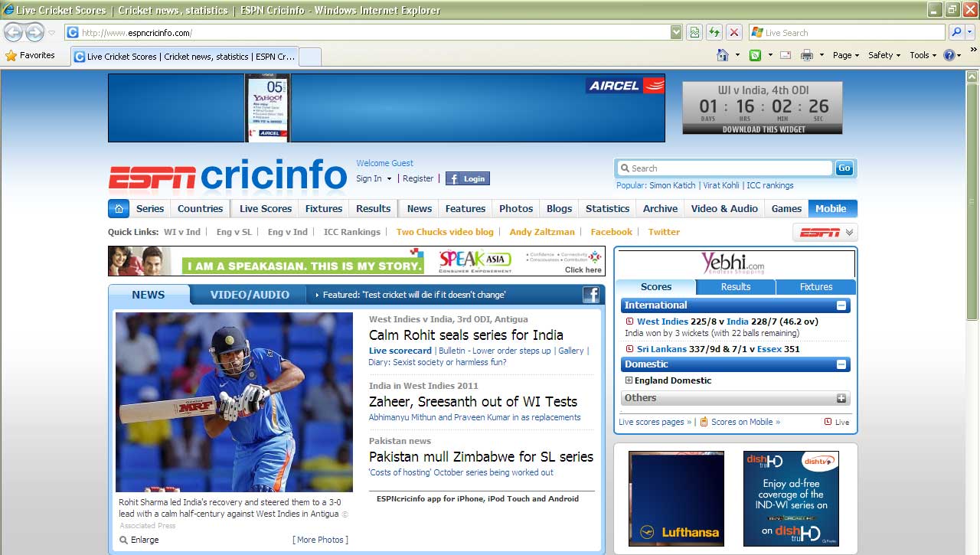Click Live scores pages link

tap(655, 422)
